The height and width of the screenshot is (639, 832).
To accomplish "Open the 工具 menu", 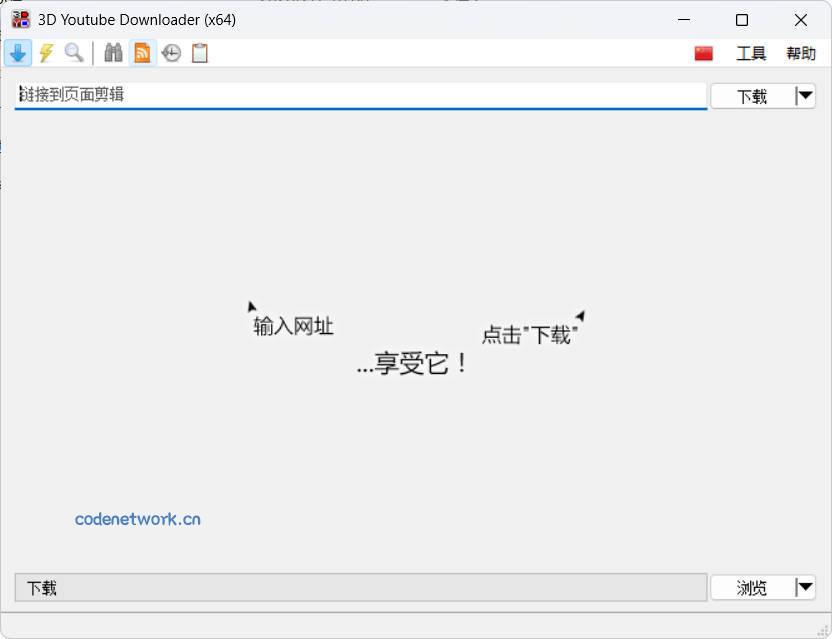I will 750,53.
